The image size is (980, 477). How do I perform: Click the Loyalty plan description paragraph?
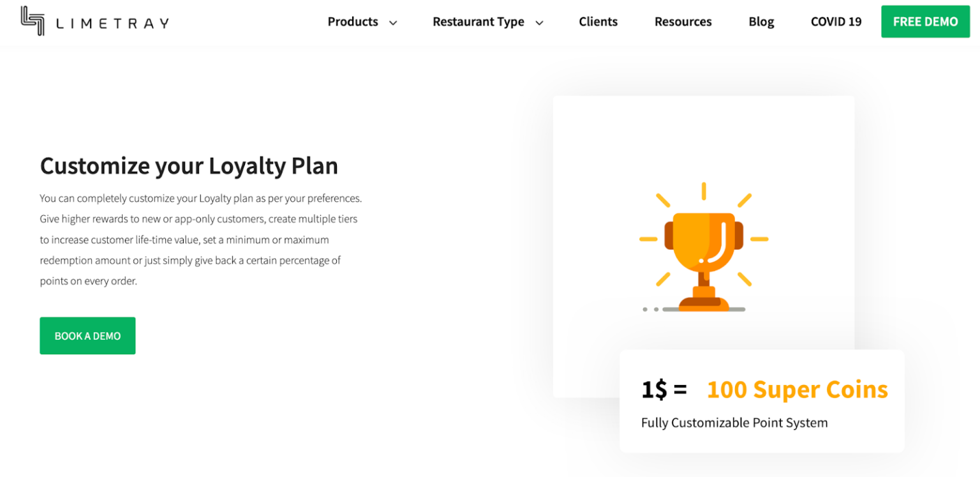pos(200,239)
